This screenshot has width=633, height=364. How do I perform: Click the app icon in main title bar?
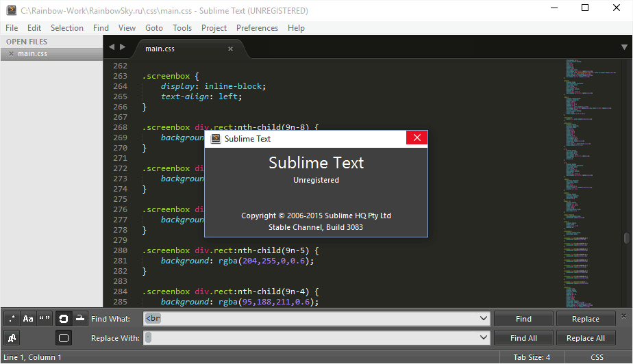point(12,10)
